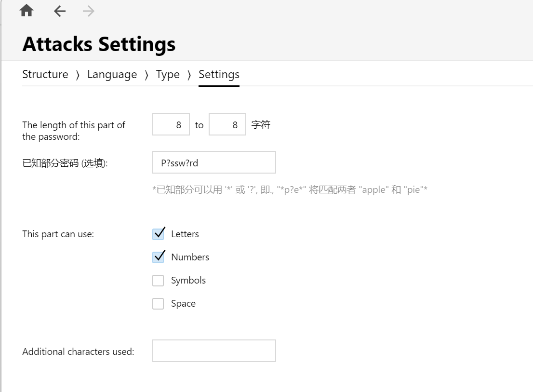Click the chevron between Language and Type
This screenshot has height=392, width=533.
pos(147,75)
